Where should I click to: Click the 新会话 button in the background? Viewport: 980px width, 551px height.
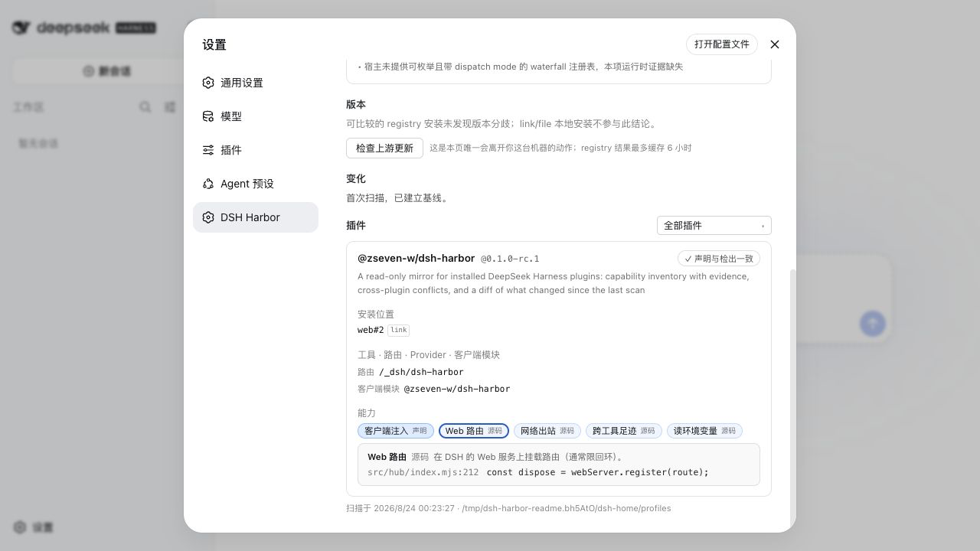pyautogui.click(x=107, y=71)
